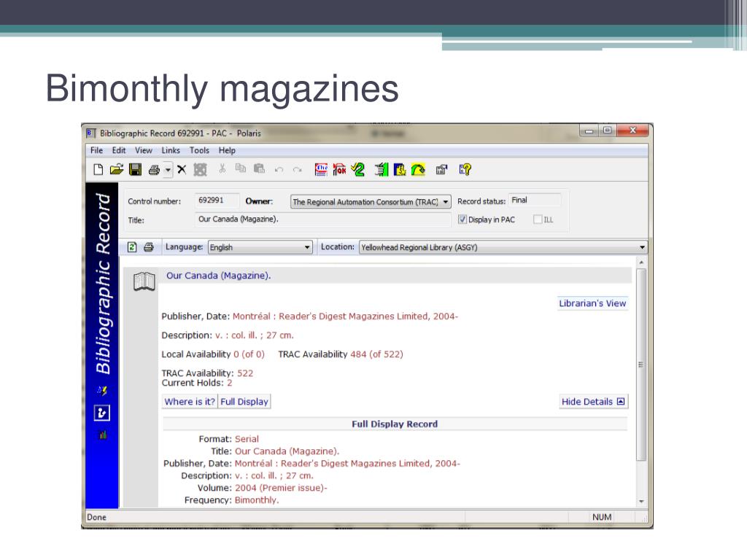Click the green checkmark 2 toolbar icon

[x=357, y=169]
